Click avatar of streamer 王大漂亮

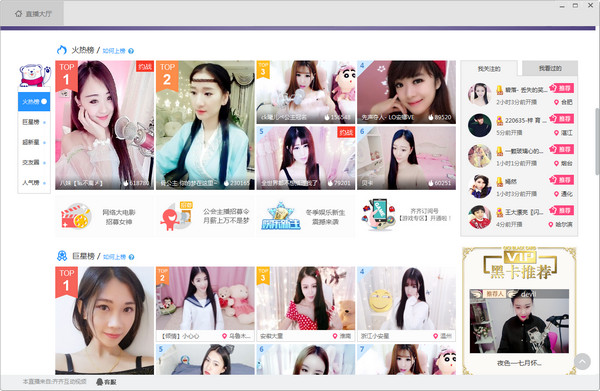[x=479, y=217]
